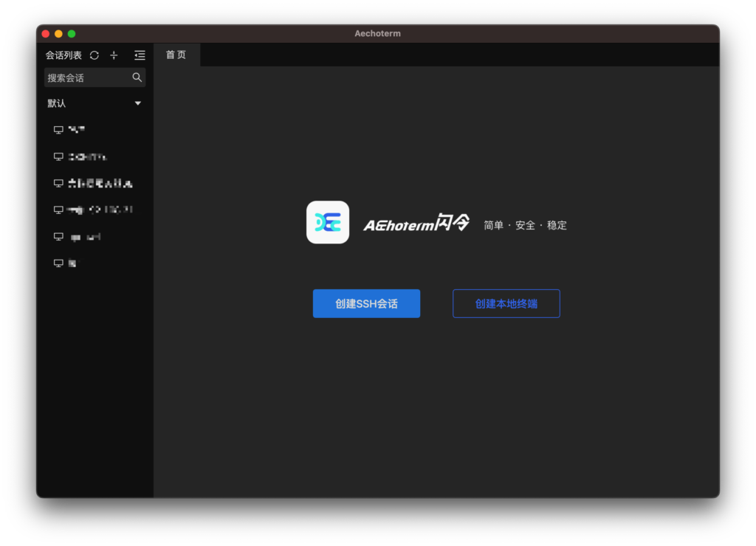
Task: Collapse the session list sidebar
Action: click(140, 55)
